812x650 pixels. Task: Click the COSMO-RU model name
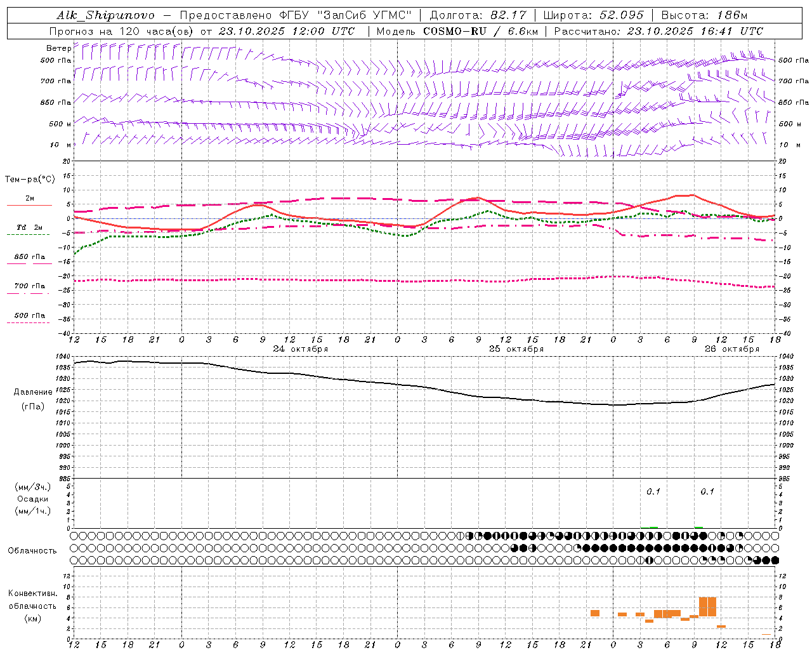(x=454, y=31)
